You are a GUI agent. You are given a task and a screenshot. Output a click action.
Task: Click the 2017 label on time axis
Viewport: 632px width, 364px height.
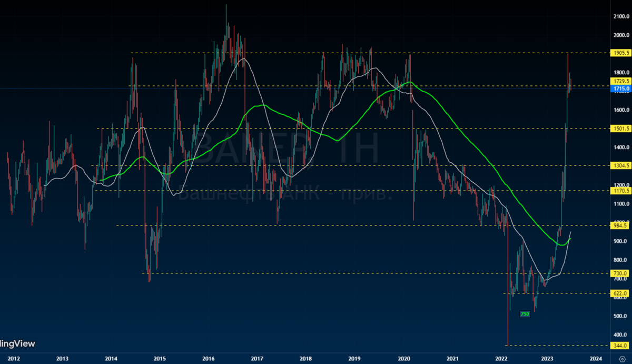pos(257,358)
